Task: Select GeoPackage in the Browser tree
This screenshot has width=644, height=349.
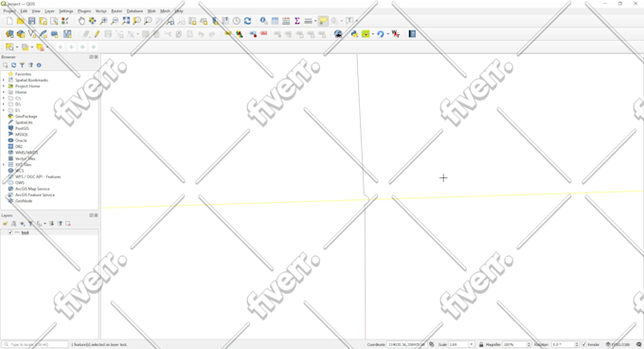Action: (x=27, y=117)
